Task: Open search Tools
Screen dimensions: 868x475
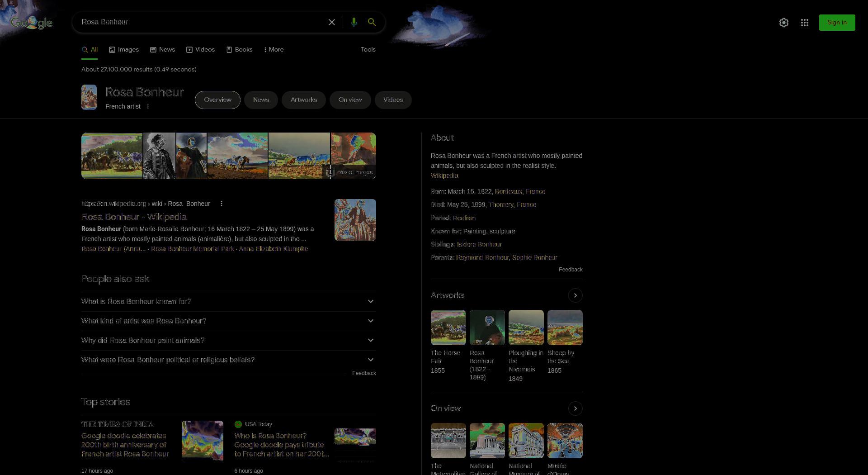Action: tap(368, 50)
